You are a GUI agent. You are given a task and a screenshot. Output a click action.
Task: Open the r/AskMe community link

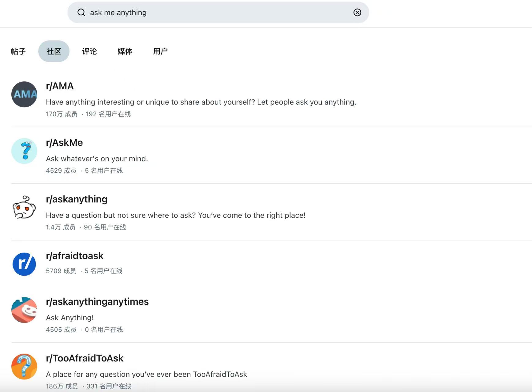64,143
